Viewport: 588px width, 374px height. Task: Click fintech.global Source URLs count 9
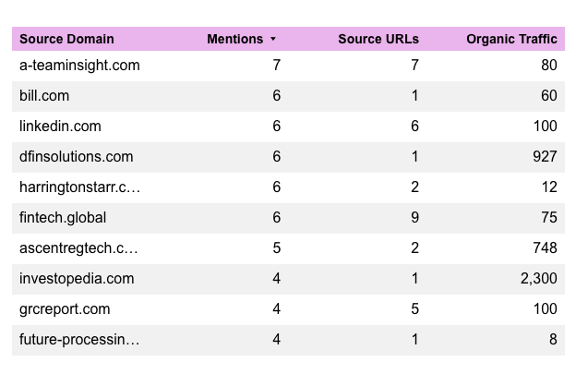point(414,218)
